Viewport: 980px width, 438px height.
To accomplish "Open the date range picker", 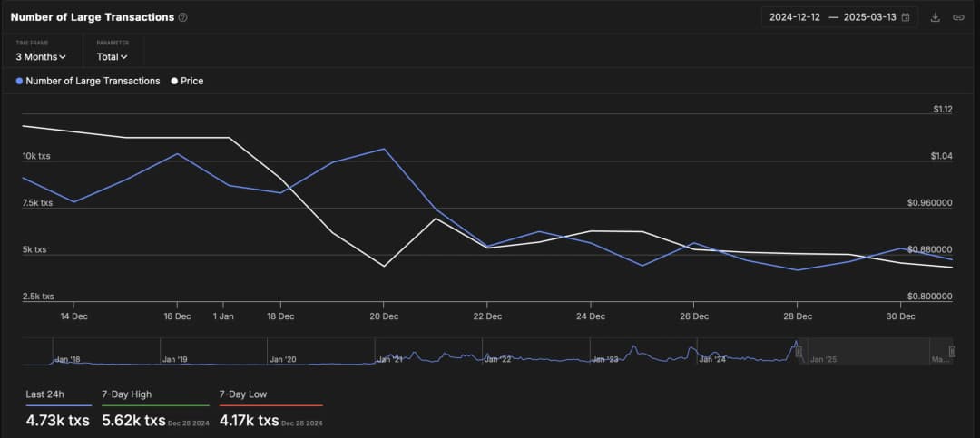I will click(839, 17).
